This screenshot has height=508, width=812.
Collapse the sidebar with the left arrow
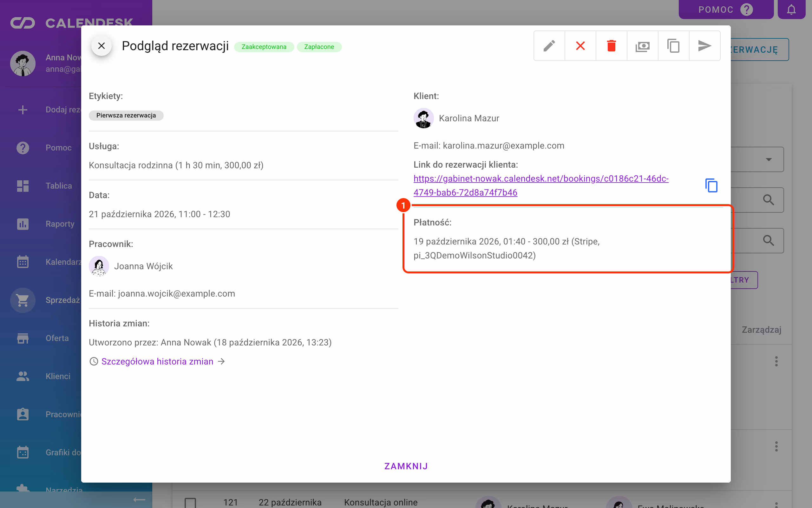(x=139, y=500)
